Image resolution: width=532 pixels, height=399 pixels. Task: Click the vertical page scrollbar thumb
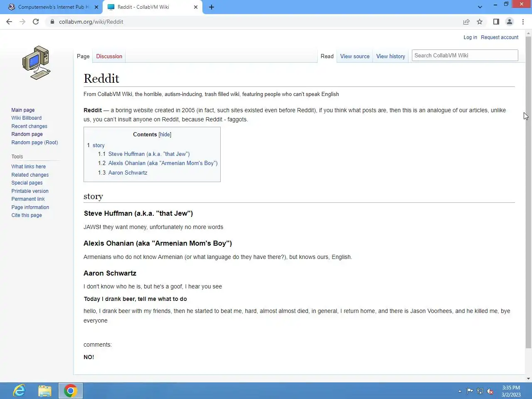point(528,192)
